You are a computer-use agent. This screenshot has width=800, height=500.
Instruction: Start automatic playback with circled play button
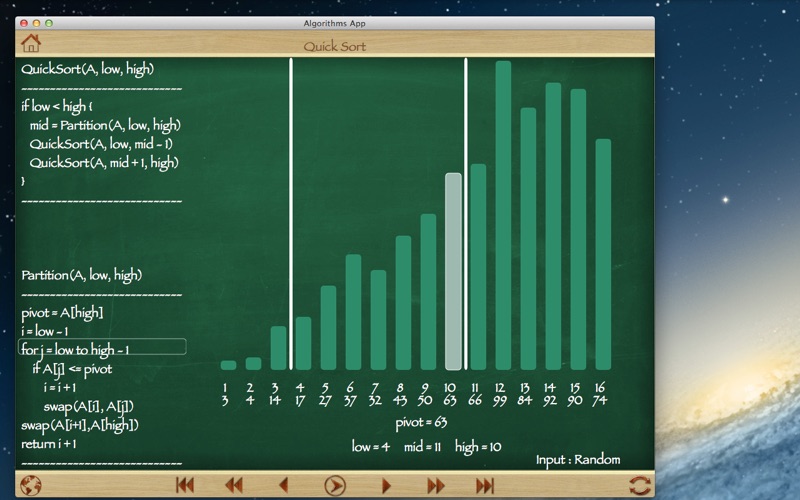click(x=335, y=485)
